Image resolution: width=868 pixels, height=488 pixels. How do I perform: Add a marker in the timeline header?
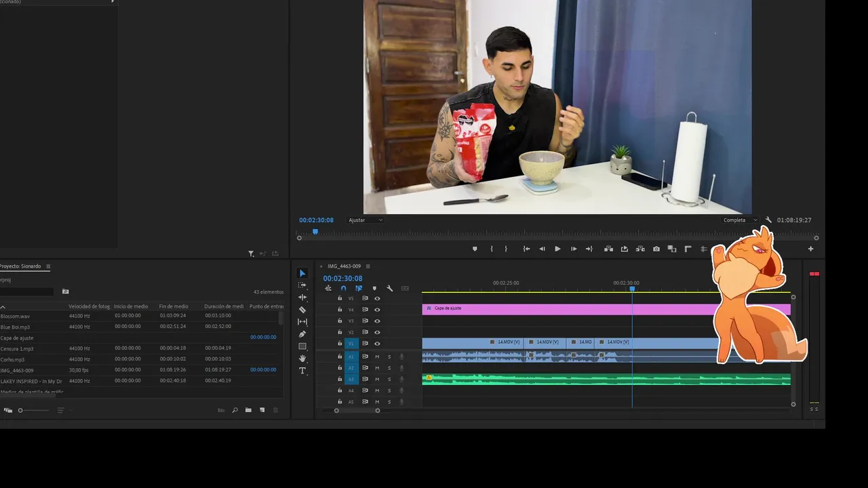click(374, 288)
